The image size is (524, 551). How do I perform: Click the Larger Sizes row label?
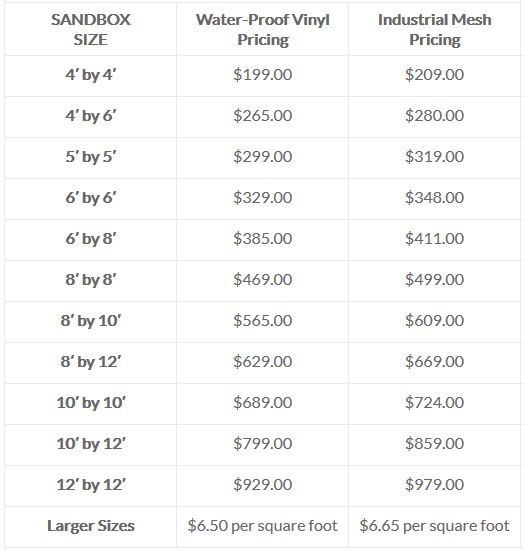point(91,526)
